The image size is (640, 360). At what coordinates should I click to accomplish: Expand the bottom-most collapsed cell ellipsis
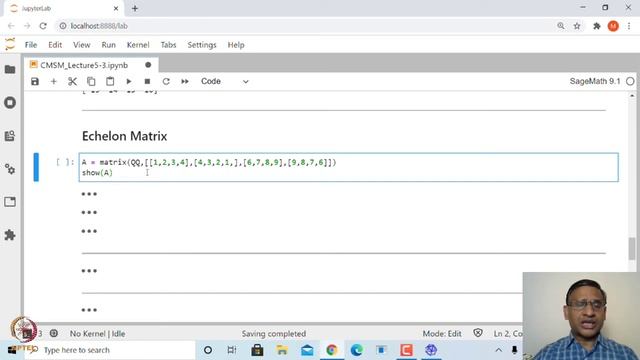click(x=89, y=310)
